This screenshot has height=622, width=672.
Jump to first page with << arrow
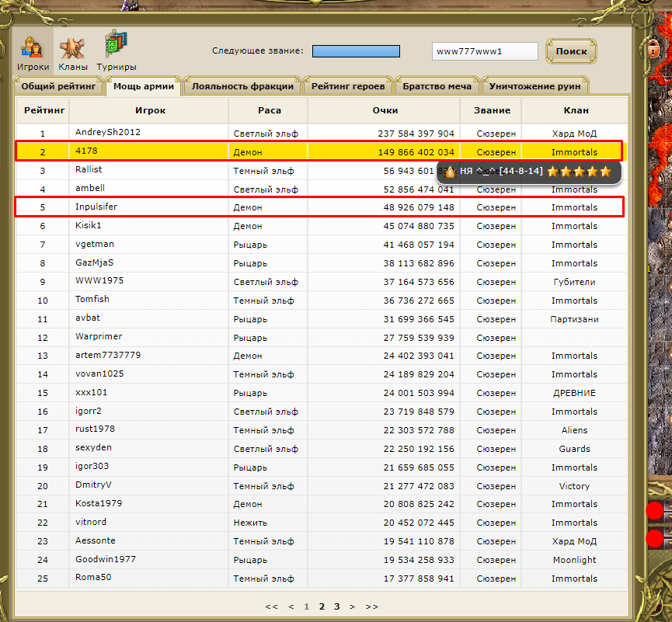point(271,606)
